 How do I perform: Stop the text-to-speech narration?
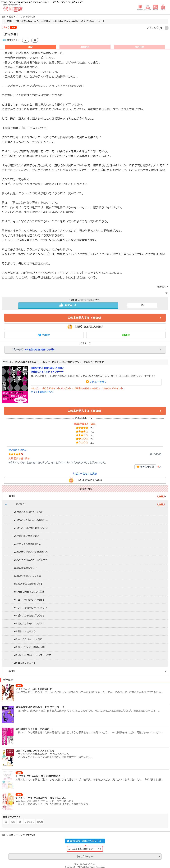[34, 40]
